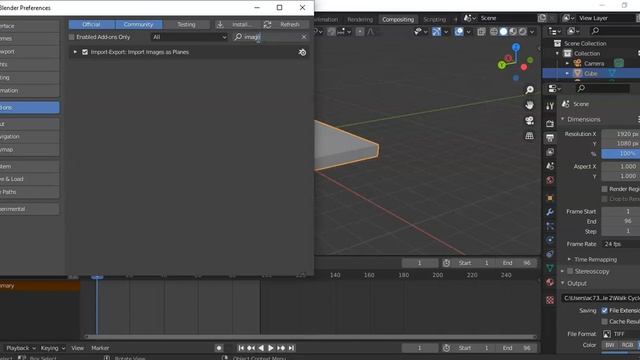Open the Texture properties checker tab icon
The width and height of the screenshot is (640, 360).
pos(550,300)
